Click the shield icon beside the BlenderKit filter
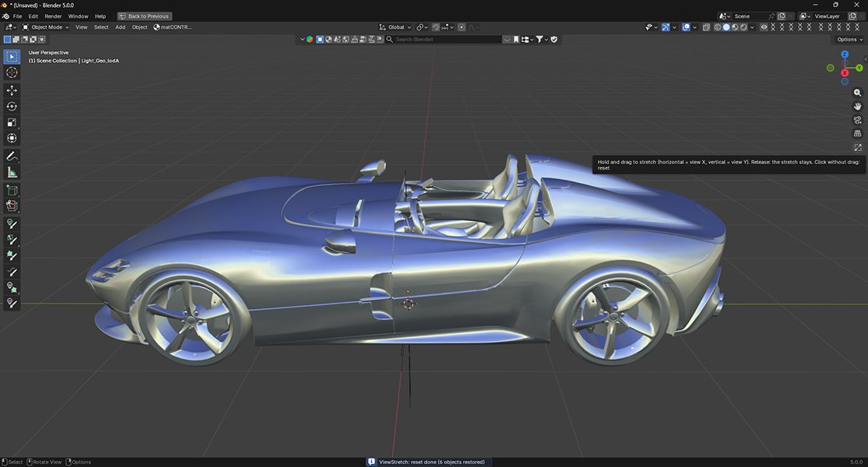The width and height of the screenshot is (868, 467). click(x=553, y=39)
